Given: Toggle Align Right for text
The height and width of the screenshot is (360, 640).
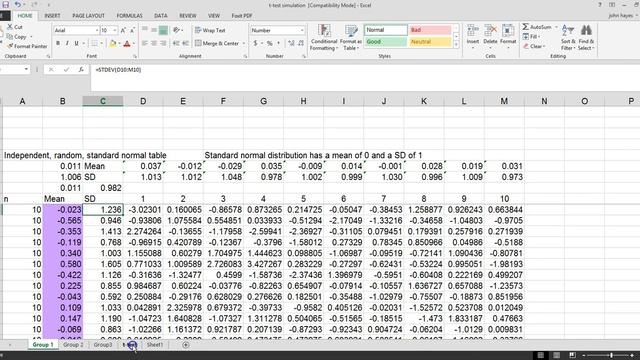Looking at the screenshot, I should [163, 43].
